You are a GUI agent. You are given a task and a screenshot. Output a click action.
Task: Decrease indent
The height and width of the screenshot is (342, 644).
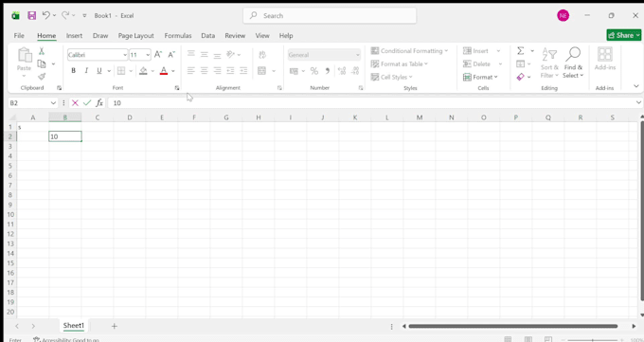click(230, 71)
